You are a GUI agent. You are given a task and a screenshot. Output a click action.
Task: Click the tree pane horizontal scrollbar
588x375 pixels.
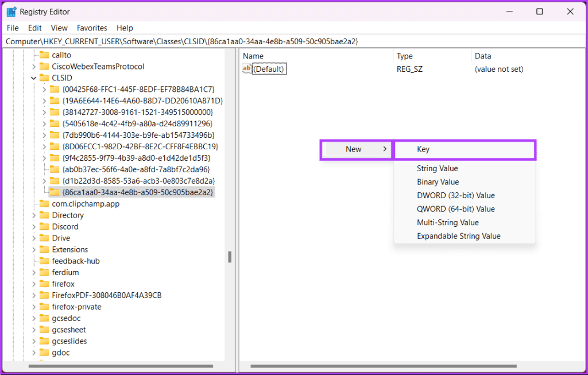click(x=121, y=366)
